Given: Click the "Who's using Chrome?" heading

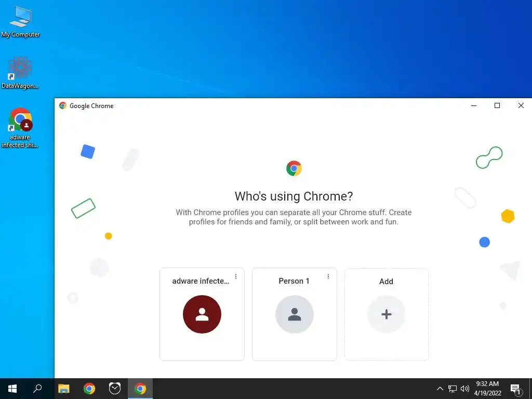Looking at the screenshot, I should pos(294,196).
